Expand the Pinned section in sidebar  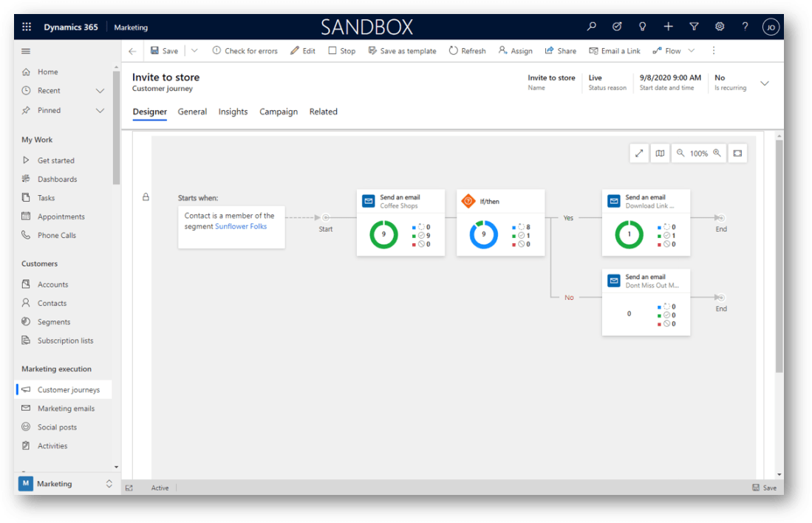tap(100, 110)
